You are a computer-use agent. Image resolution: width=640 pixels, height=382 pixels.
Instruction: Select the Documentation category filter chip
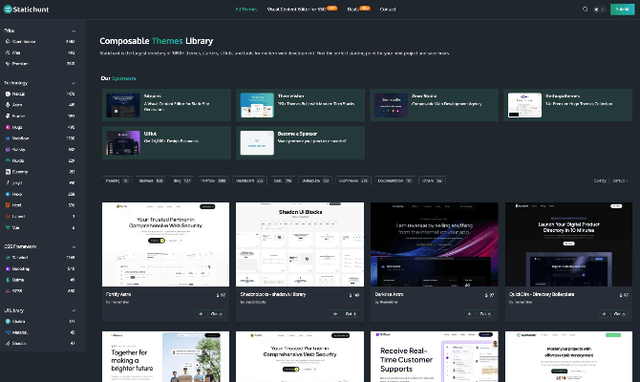tap(394, 180)
